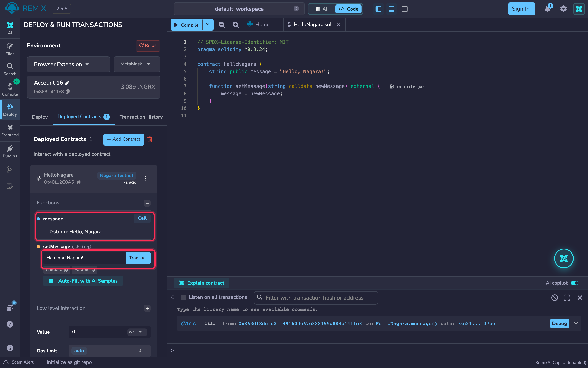The height and width of the screenshot is (368, 588).
Task: Click the Call button for message
Action: [142, 218]
